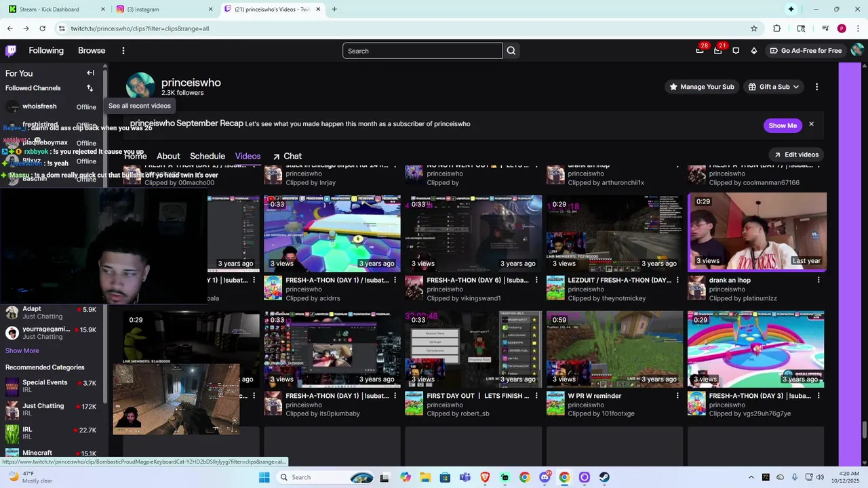Screen dimensions: 868x488
Task: Open the Adapt live channel
Action: [52, 312]
